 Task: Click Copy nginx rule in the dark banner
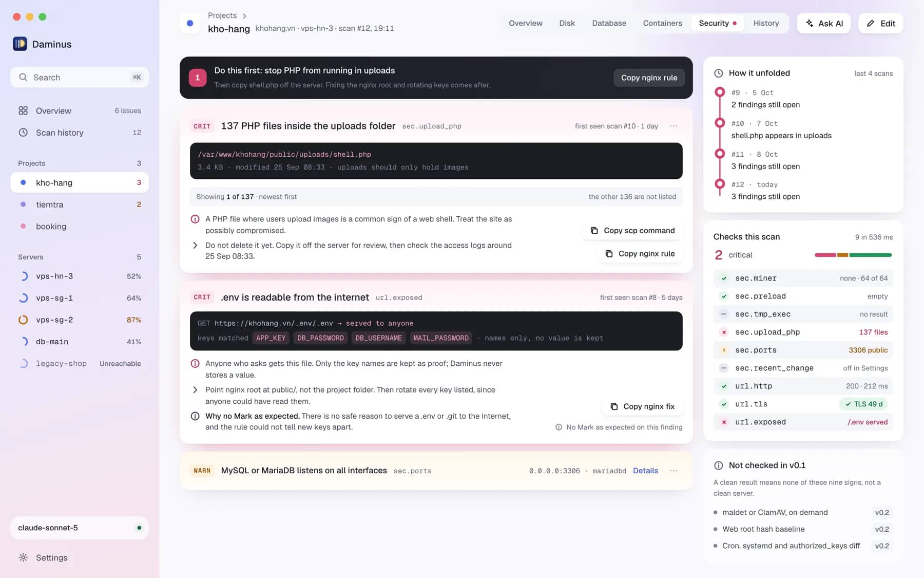click(649, 78)
